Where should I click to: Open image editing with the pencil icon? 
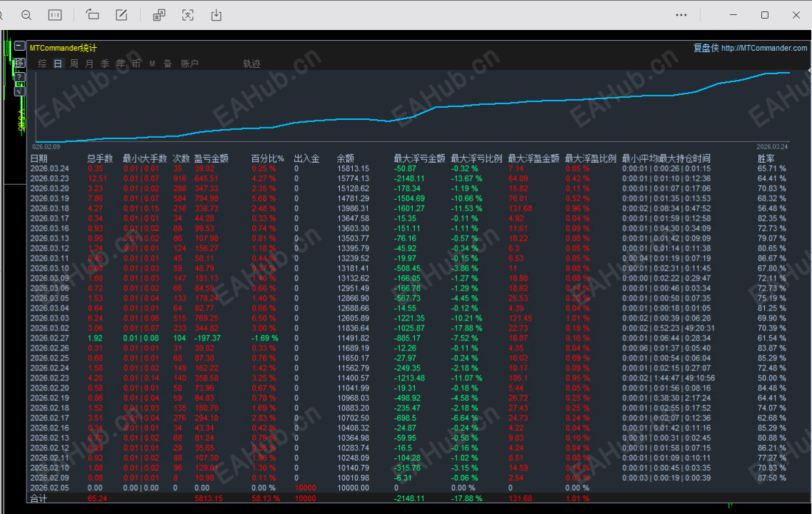pyautogui.click(x=121, y=15)
